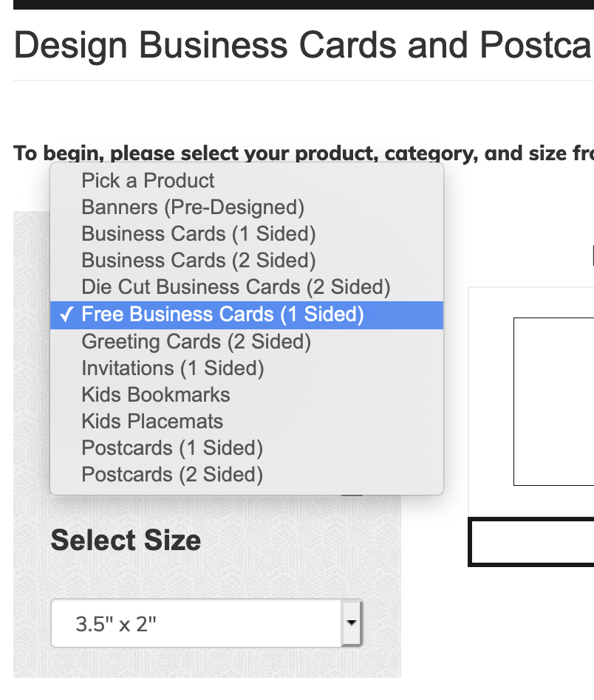594x700 pixels.
Task: Click the checkmark beside Free Business Cards
Action: coord(66,315)
